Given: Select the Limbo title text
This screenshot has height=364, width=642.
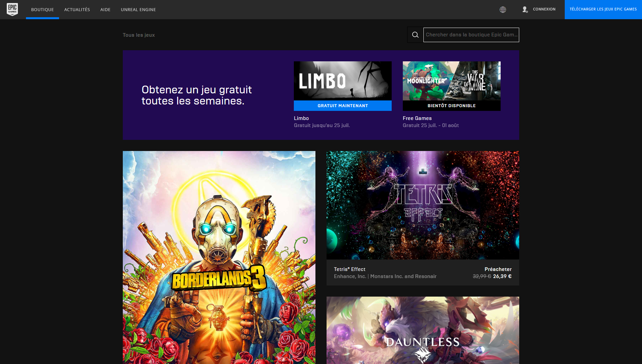Looking at the screenshot, I should pyautogui.click(x=301, y=118).
